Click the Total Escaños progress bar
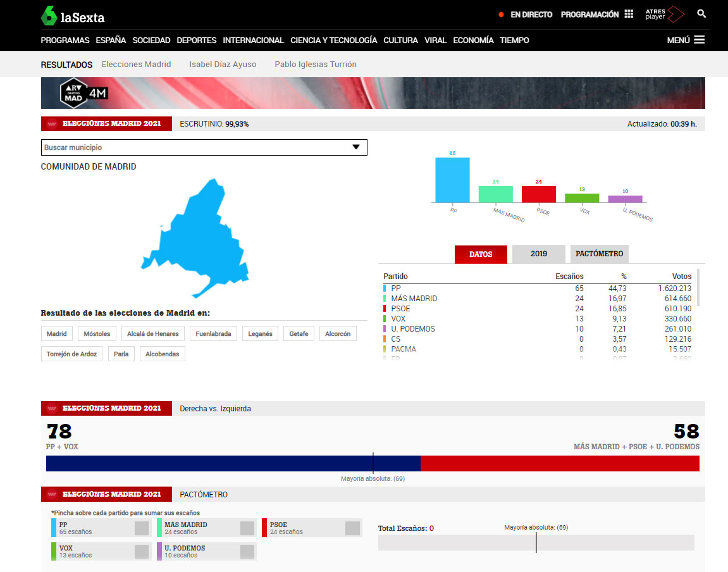 coord(536,543)
